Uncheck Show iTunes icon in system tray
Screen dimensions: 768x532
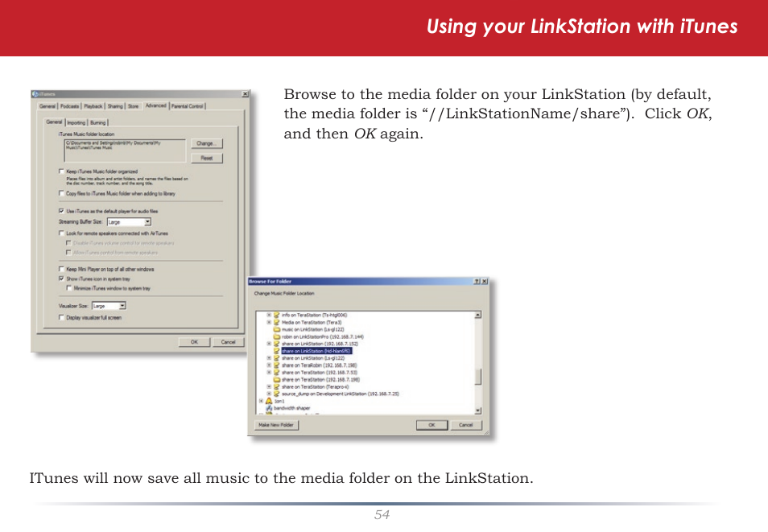pyautogui.click(x=61, y=278)
